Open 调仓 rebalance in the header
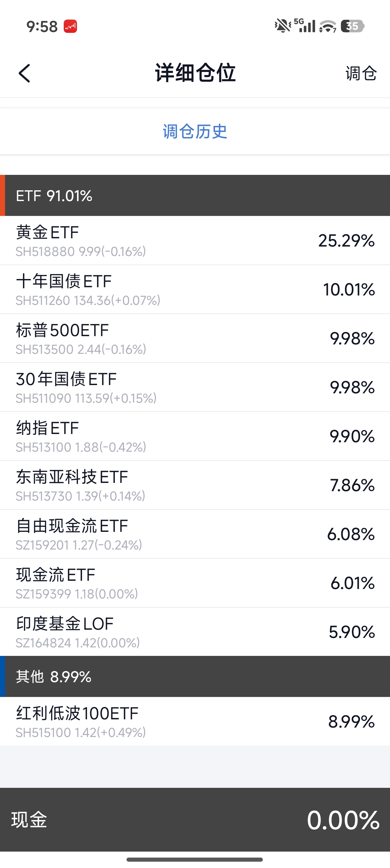The height and width of the screenshot is (868, 390). pos(361,73)
